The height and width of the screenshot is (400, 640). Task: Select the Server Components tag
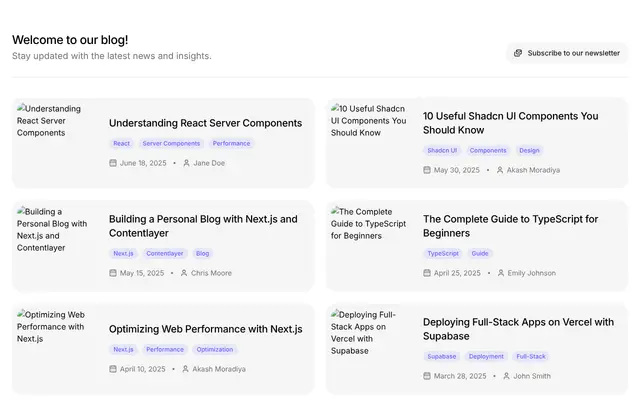tap(171, 143)
